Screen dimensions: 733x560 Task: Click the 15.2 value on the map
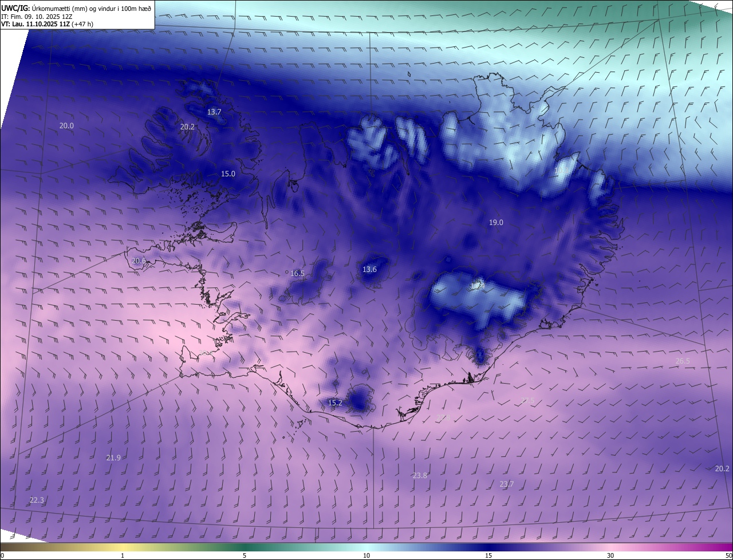pos(335,403)
